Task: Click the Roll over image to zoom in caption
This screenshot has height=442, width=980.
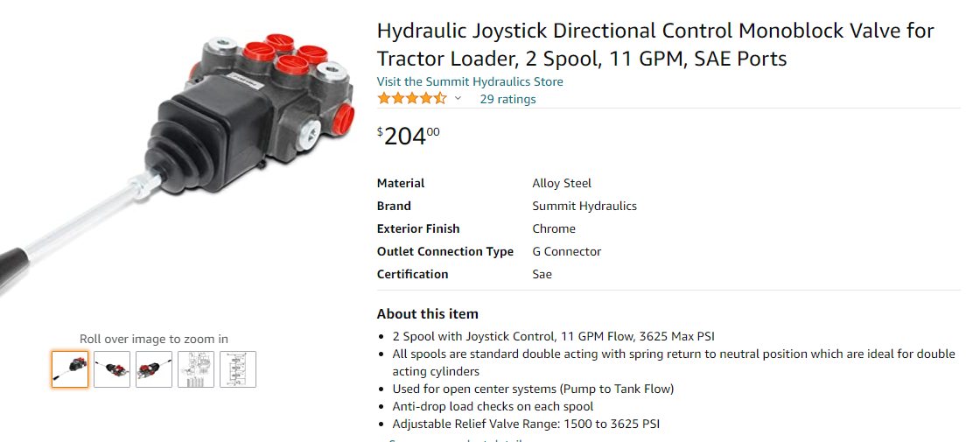Action: tap(154, 339)
